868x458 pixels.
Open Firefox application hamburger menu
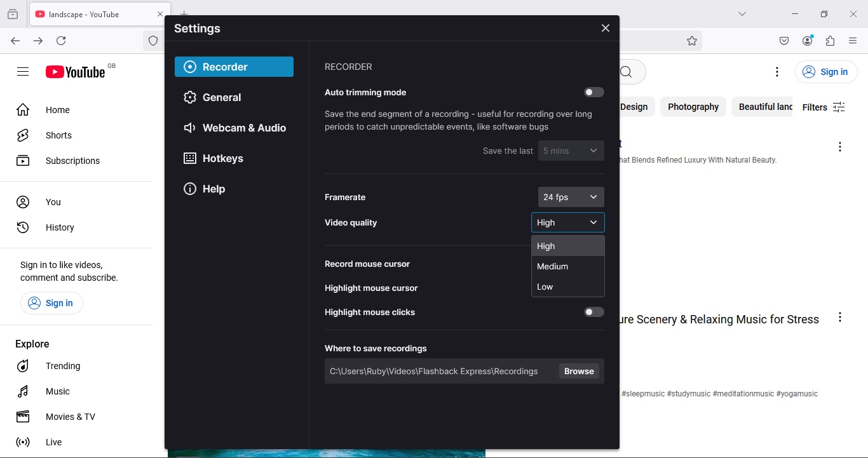tap(853, 41)
